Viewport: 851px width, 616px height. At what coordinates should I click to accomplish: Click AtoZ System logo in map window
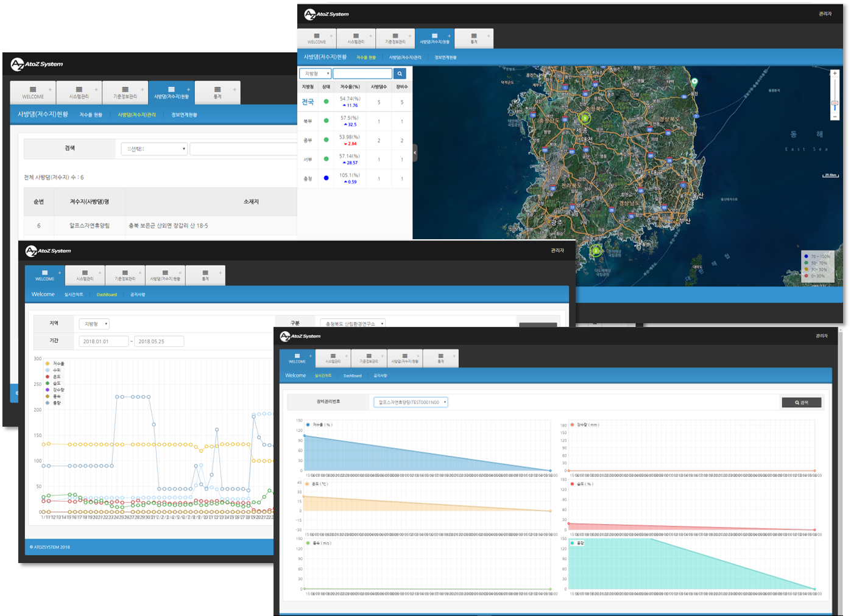327,14
